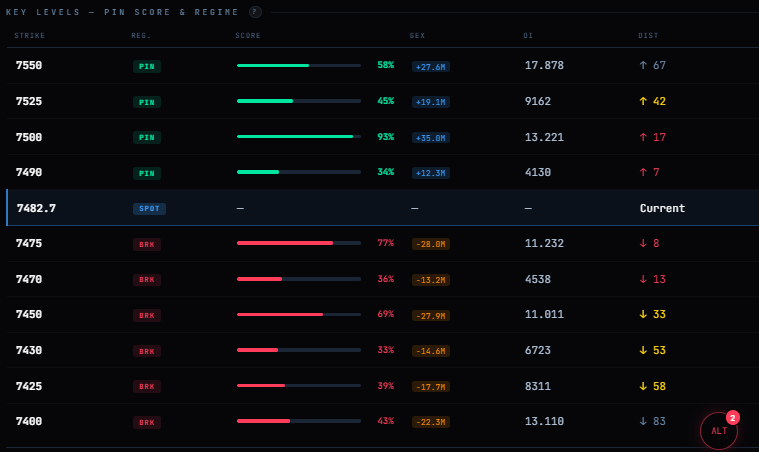This screenshot has height=452, width=759.
Task: Click the BRK badge on 7450 row
Action: coord(147,316)
